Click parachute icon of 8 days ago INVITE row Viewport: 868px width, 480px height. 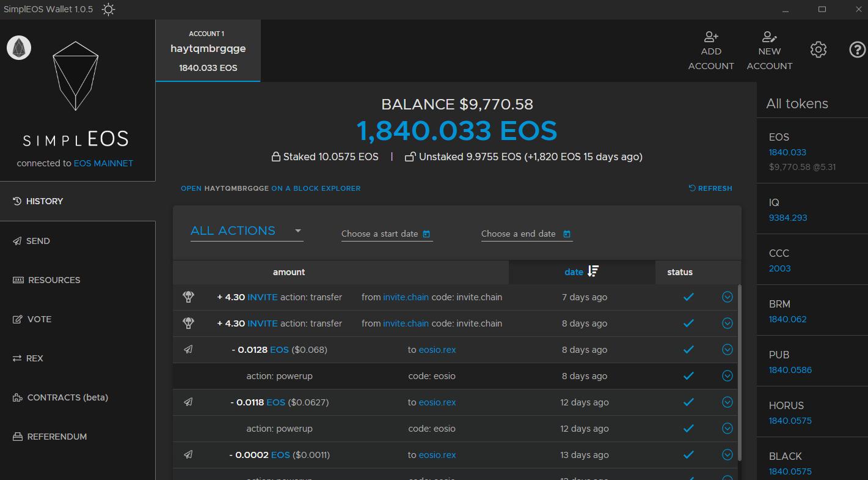(188, 323)
